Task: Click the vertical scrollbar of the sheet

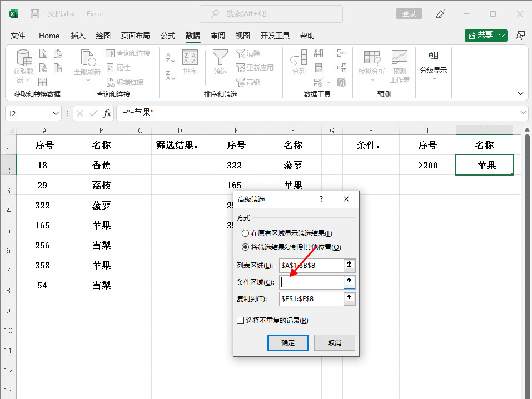Action: coord(526,250)
